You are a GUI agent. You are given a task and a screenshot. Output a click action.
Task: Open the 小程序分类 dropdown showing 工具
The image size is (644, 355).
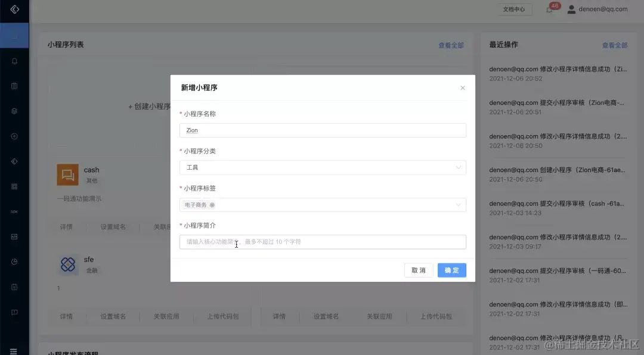[322, 167]
